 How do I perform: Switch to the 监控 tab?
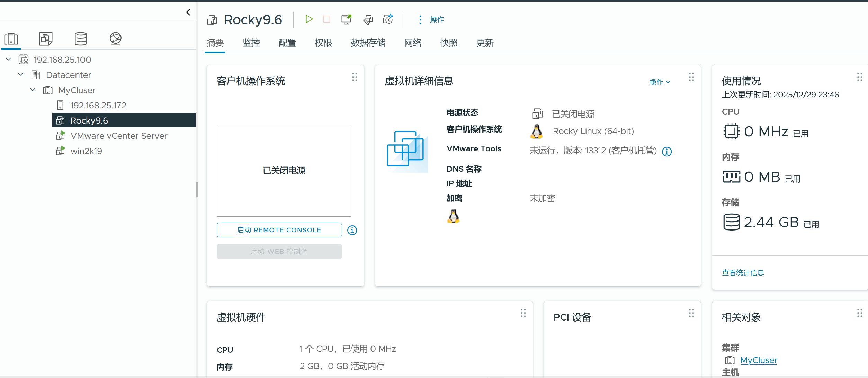pyautogui.click(x=251, y=43)
